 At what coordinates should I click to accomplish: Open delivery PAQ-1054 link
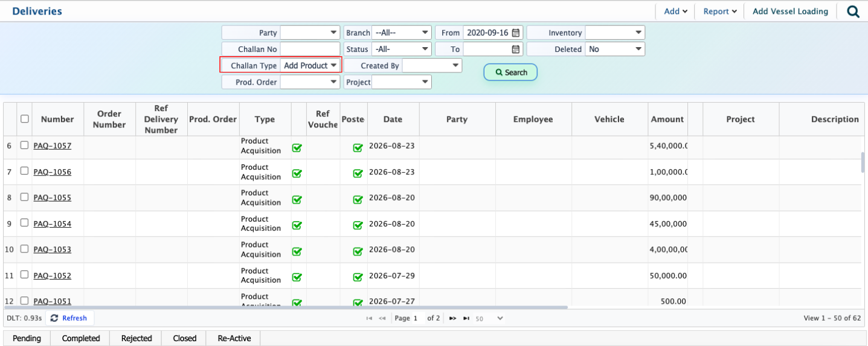tap(53, 223)
